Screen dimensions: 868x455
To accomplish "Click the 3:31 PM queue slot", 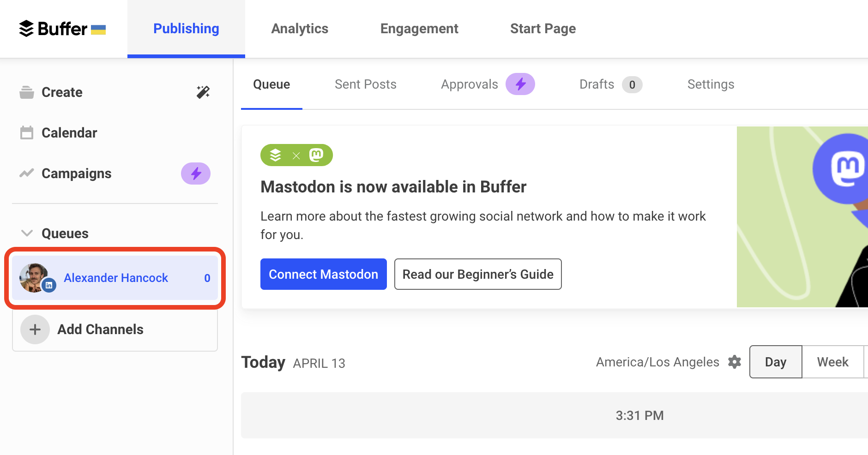I will (x=555, y=415).
